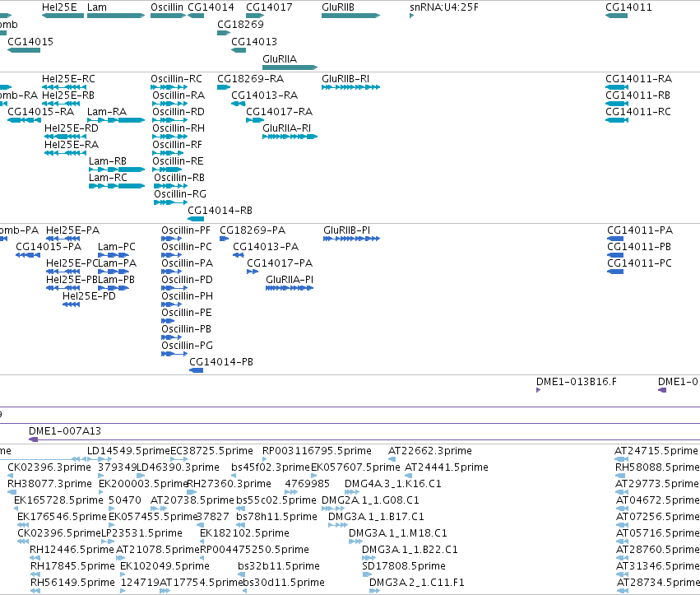Screen dimensions: 700x595
Task: Click the CG14014 gene label
Action: point(211,7)
